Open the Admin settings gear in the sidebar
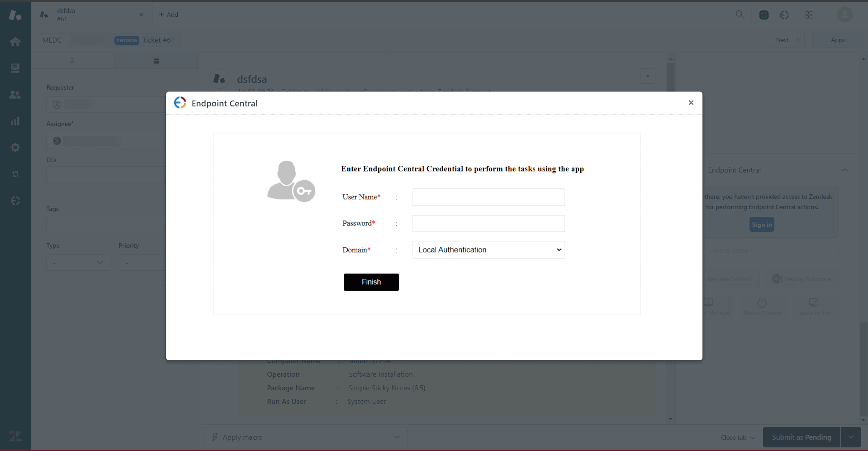 (15, 147)
